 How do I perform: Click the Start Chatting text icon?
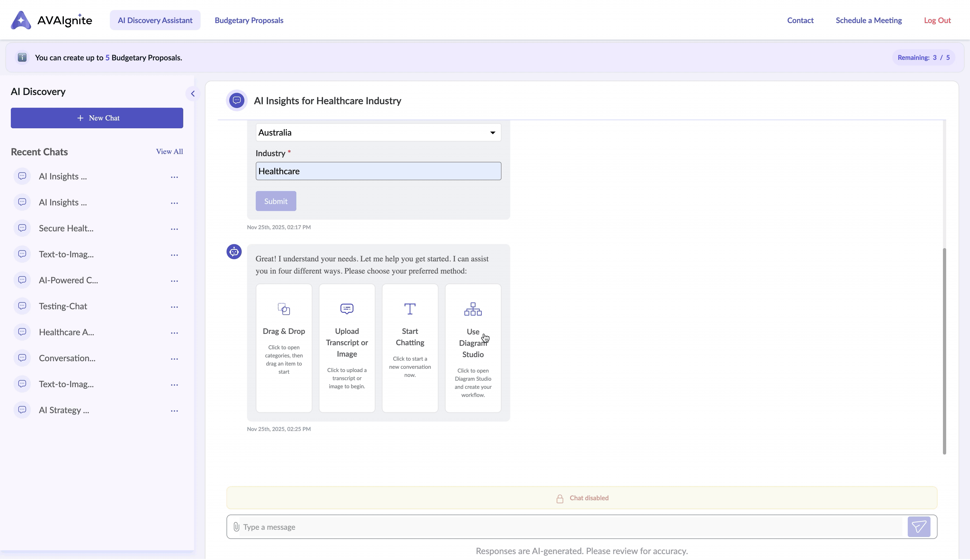pos(410,309)
